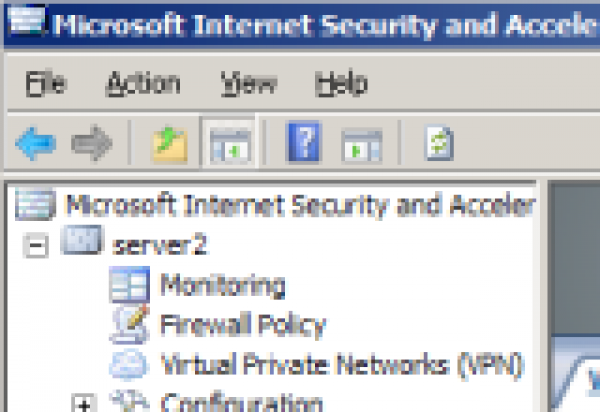Image resolution: width=600 pixels, height=412 pixels.
Task: Open the View menu
Action: point(248,83)
